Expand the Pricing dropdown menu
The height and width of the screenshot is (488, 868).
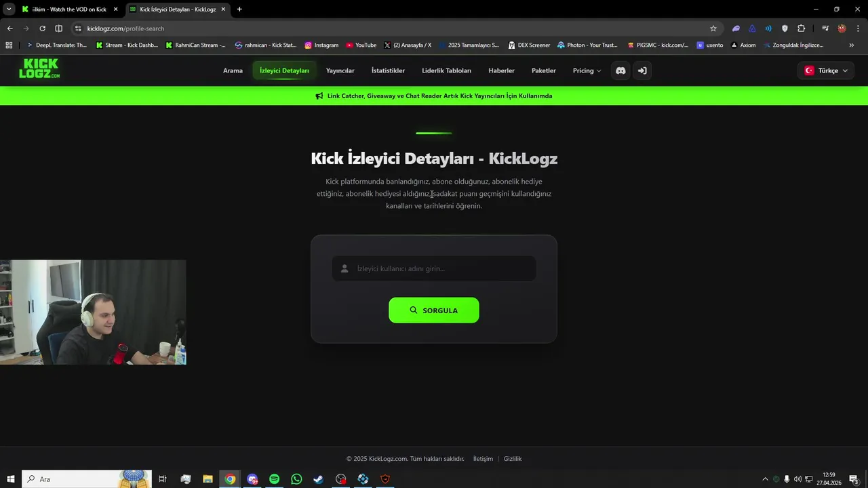point(587,70)
